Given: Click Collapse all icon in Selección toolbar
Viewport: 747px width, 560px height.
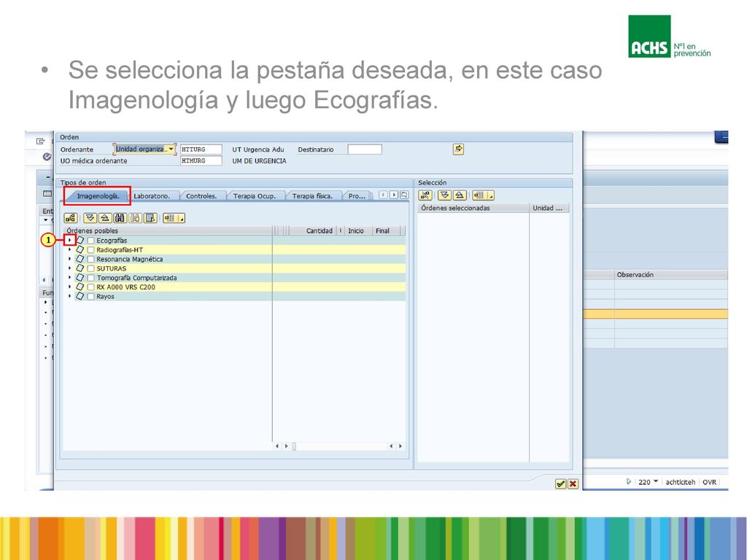Looking at the screenshot, I should [x=460, y=195].
